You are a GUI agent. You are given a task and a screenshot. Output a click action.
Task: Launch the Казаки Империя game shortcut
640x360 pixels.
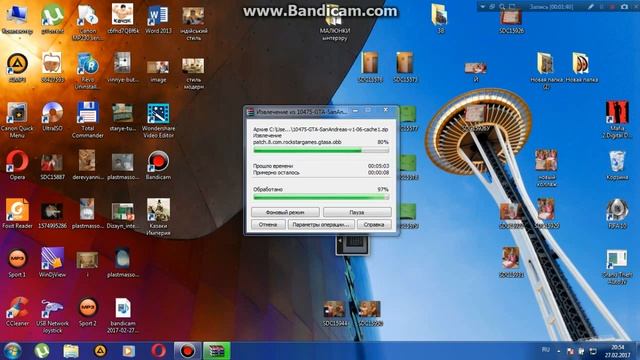[158, 217]
